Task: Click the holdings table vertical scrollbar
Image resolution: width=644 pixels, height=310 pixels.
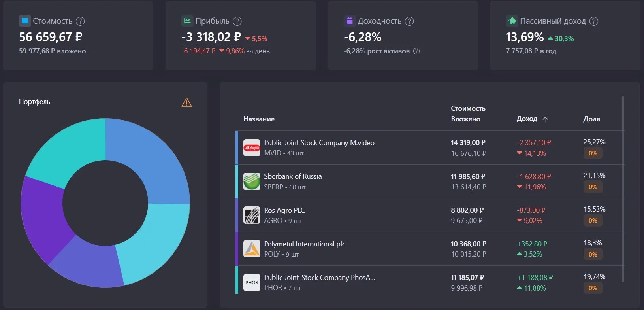Action: click(623, 189)
